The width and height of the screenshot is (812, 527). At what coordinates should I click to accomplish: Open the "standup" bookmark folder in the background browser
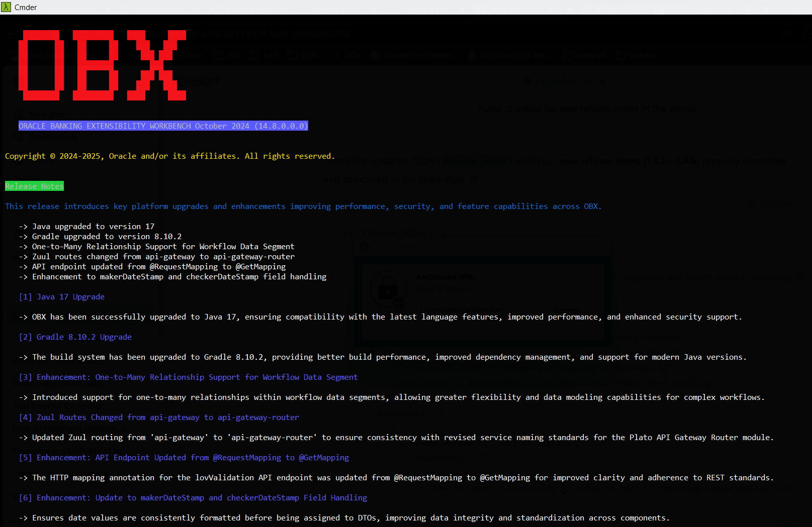click(x=637, y=55)
